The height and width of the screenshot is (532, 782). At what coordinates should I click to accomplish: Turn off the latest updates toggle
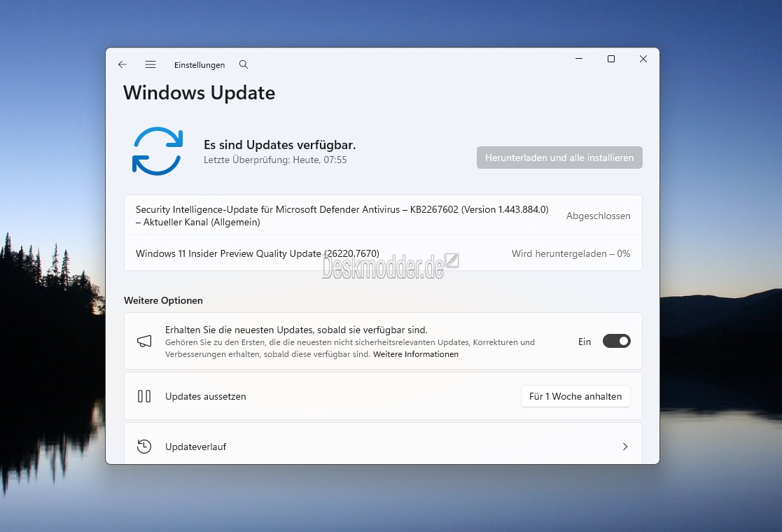[x=616, y=342]
